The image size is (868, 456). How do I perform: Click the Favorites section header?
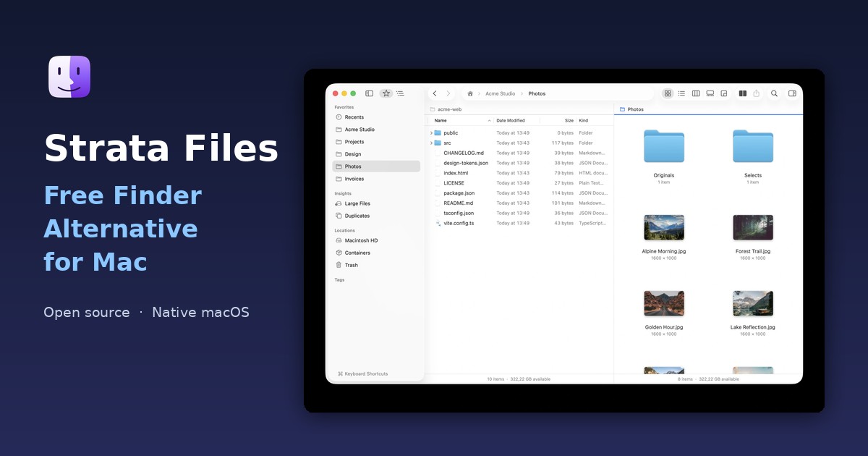[344, 107]
